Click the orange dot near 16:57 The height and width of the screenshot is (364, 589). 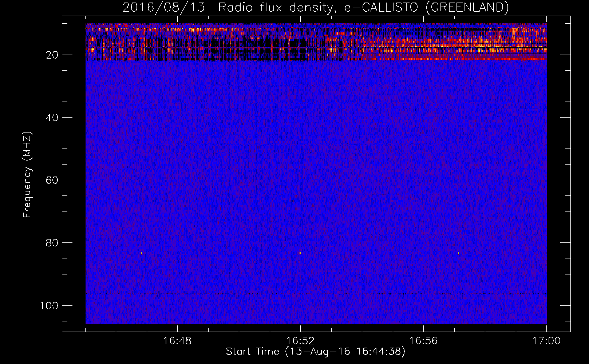[458, 253]
